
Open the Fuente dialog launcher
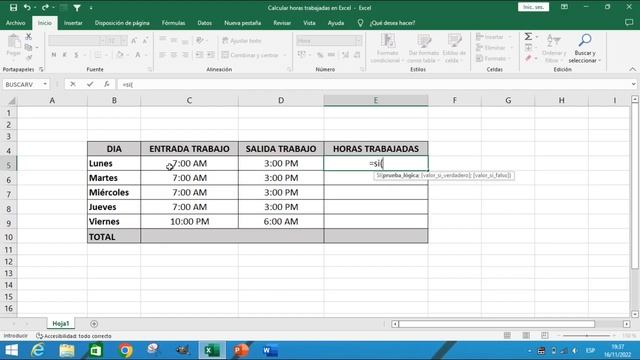pos(149,70)
